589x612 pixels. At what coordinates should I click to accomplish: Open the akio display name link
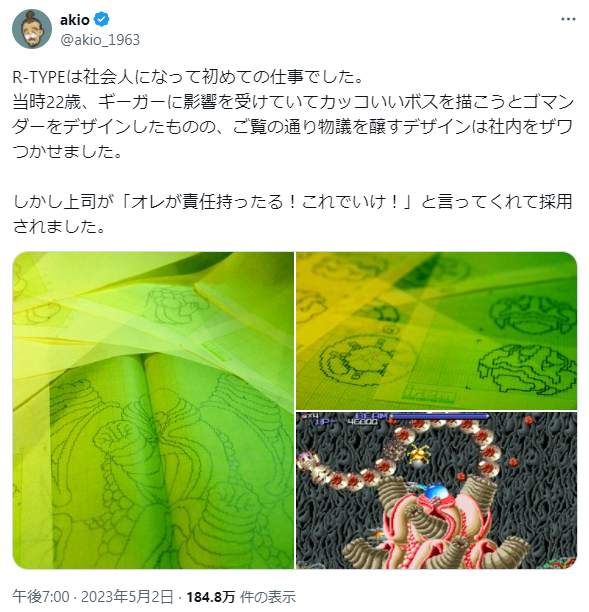point(75,20)
